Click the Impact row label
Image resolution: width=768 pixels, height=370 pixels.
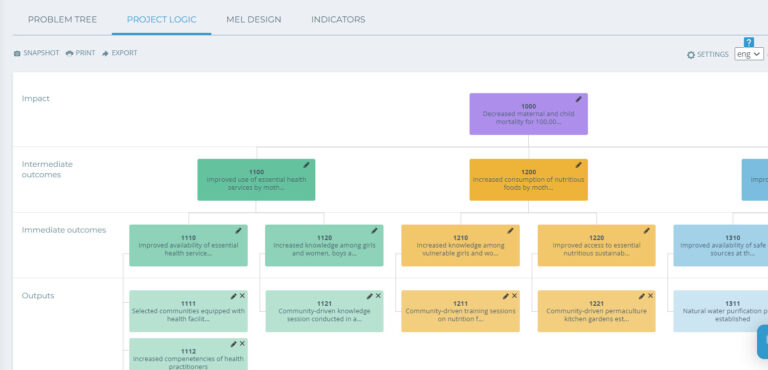(x=36, y=98)
